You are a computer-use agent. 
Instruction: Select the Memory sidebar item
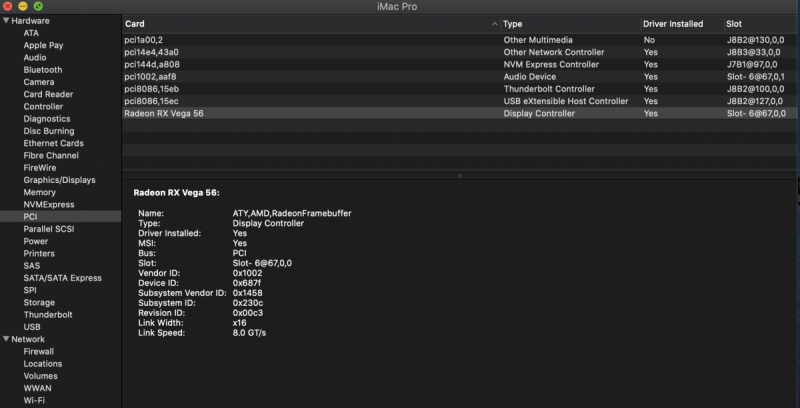(x=39, y=192)
